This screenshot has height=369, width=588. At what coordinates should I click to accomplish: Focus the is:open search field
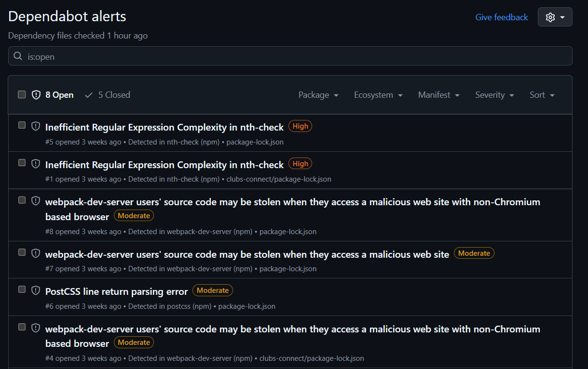point(290,56)
